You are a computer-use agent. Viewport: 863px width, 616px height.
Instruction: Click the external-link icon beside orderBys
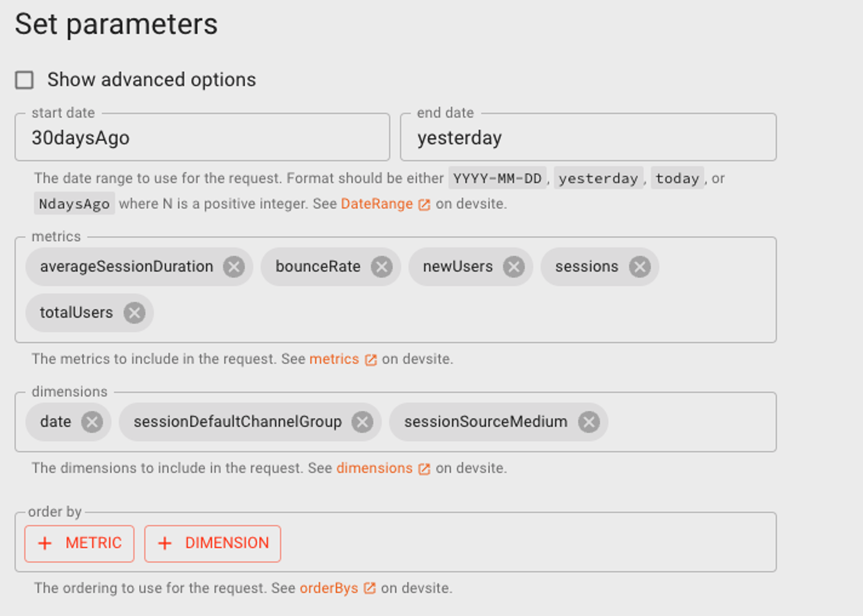(371, 588)
